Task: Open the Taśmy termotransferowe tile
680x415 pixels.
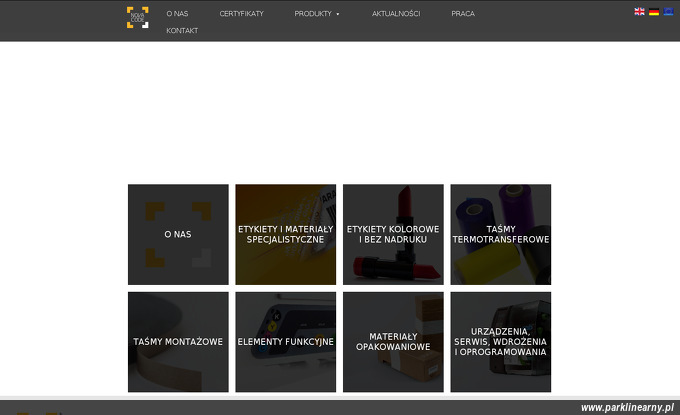Action: point(501,235)
